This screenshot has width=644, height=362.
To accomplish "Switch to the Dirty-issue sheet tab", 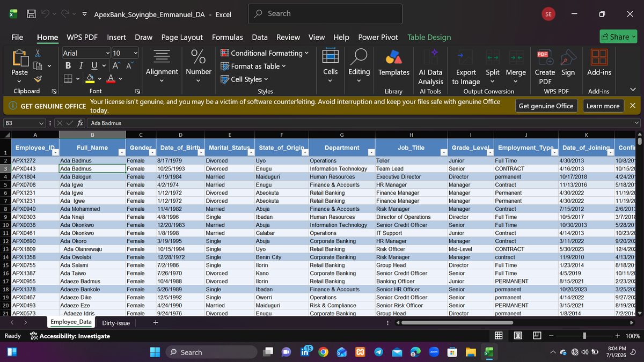I will pyautogui.click(x=116, y=323).
